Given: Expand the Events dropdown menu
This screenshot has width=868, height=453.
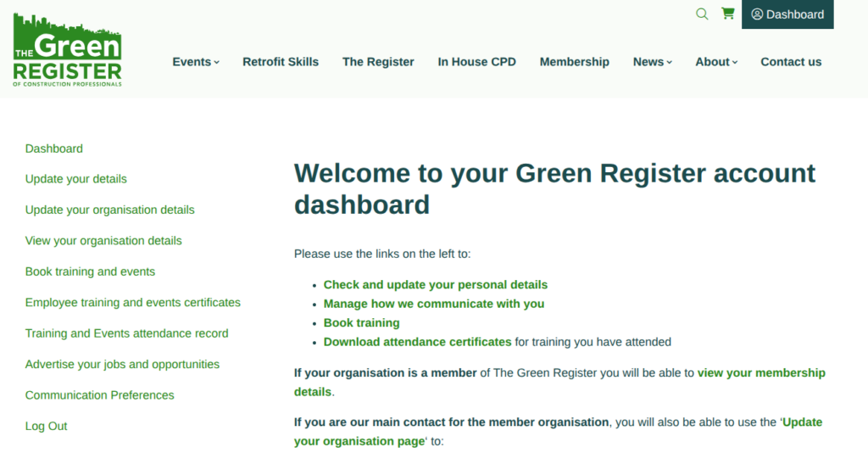Looking at the screenshot, I should 196,62.
